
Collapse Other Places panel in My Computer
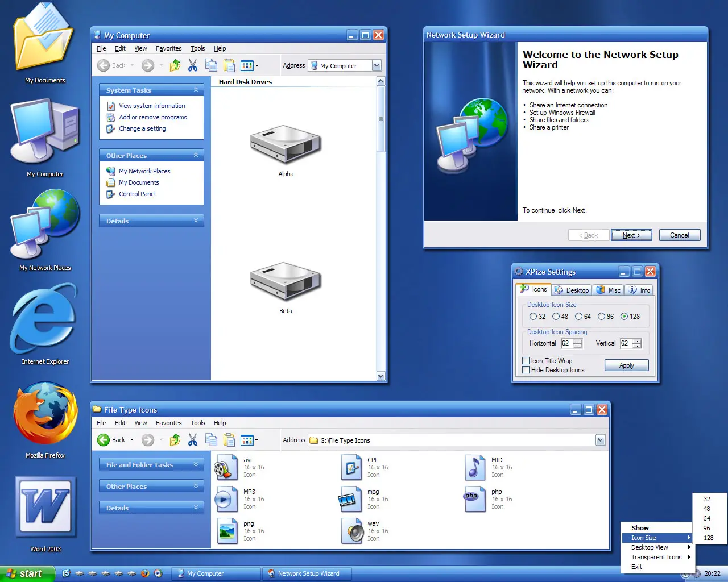(x=196, y=155)
